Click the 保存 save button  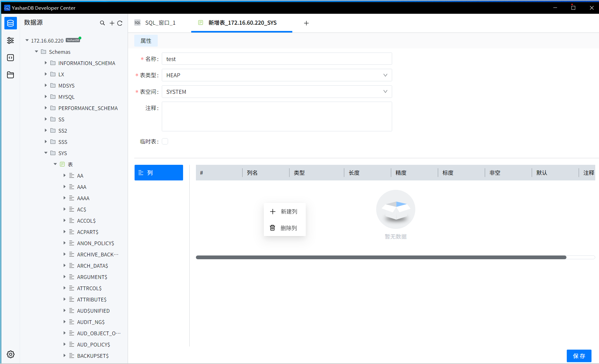coord(579,356)
